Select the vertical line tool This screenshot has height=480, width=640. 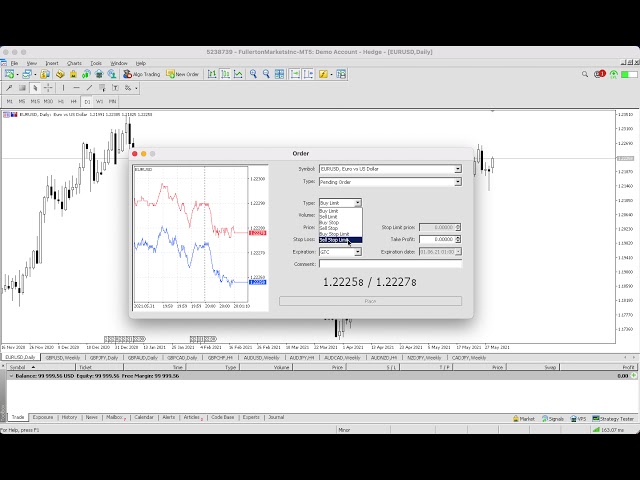tap(63, 88)
